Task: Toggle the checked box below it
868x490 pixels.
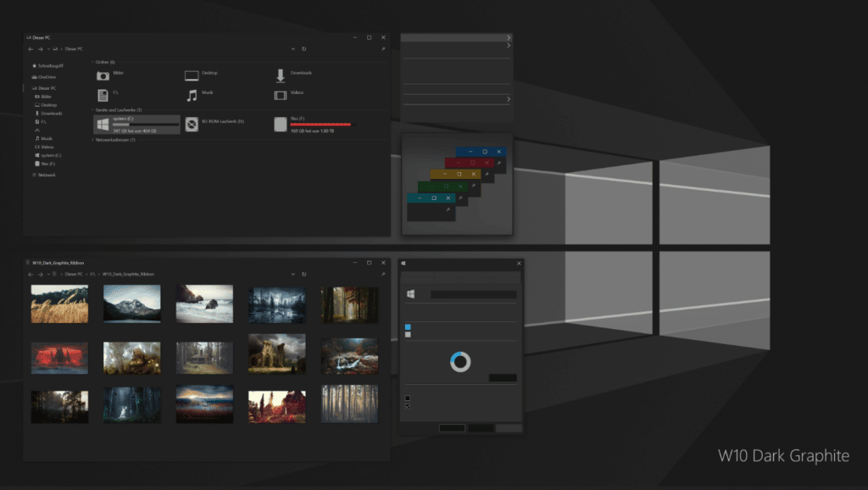Action: click(x=407, y=407)
